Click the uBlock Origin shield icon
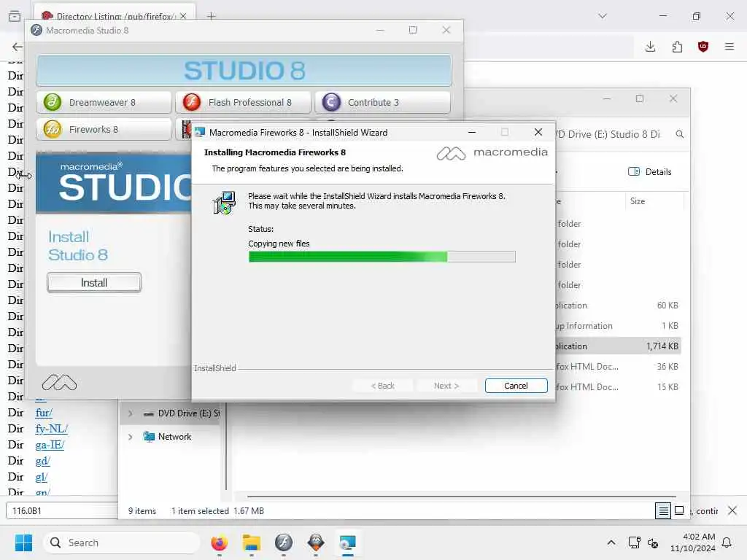 pos(703,47)
